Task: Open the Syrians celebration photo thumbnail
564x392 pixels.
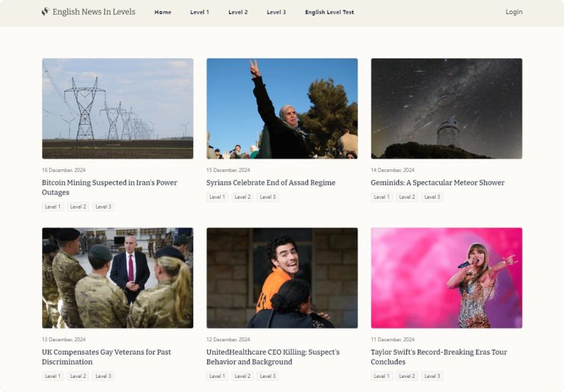Action: point(282,109)
